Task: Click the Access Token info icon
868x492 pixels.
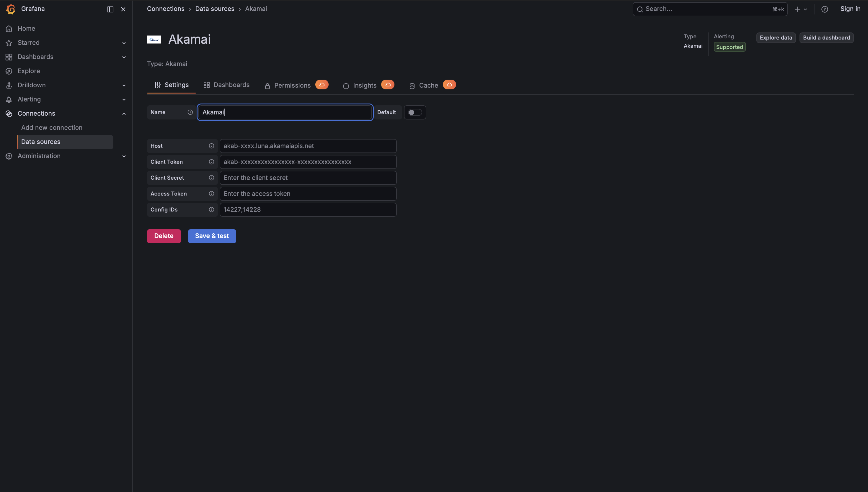Action: pos(211,193)
